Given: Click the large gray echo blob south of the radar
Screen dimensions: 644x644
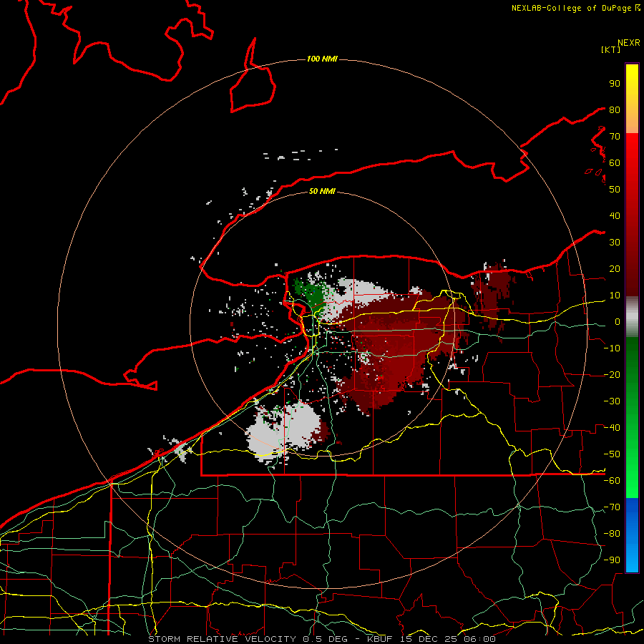Looking at the screenshot, I should coord(283,431).
